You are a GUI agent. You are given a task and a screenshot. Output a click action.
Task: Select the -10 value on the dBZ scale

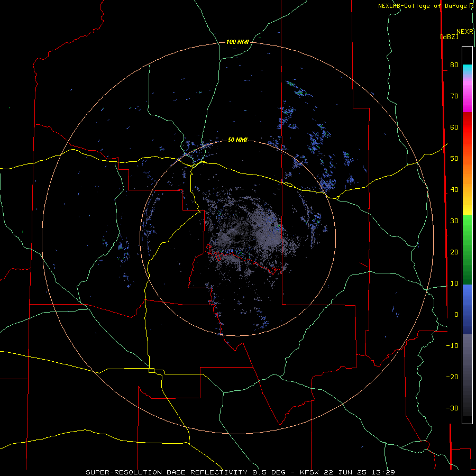click(x=452, y=346)
